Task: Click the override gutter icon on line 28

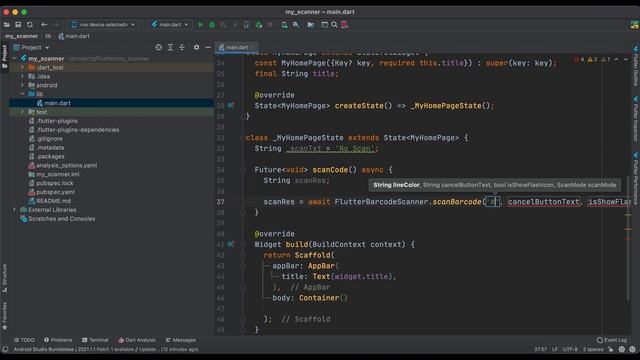Action: (x=231, y=105)
